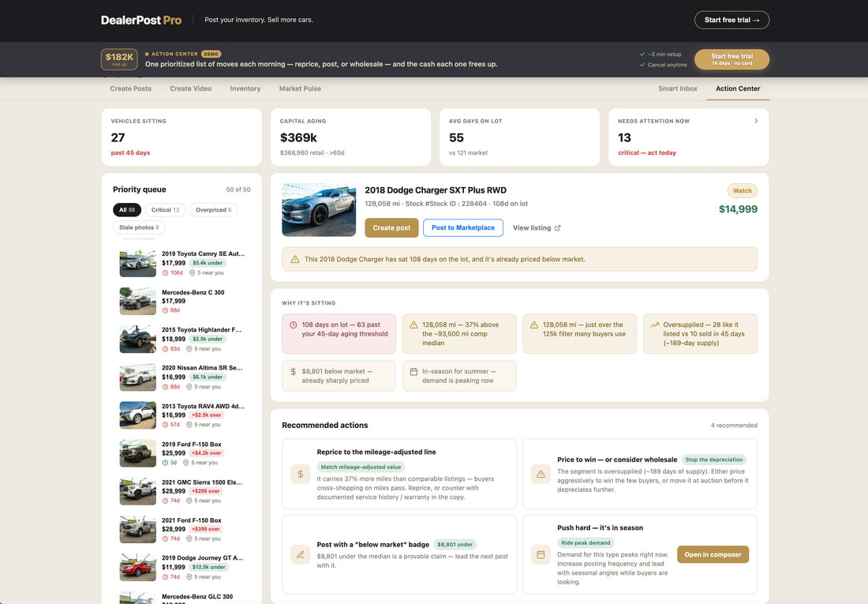
Task: Select the 2021 Ford F-150 Box queue item
Action: click(182, 529)
